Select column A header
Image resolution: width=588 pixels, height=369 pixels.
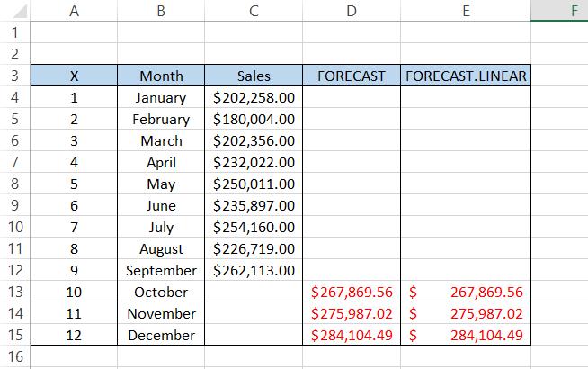point(74,11)
